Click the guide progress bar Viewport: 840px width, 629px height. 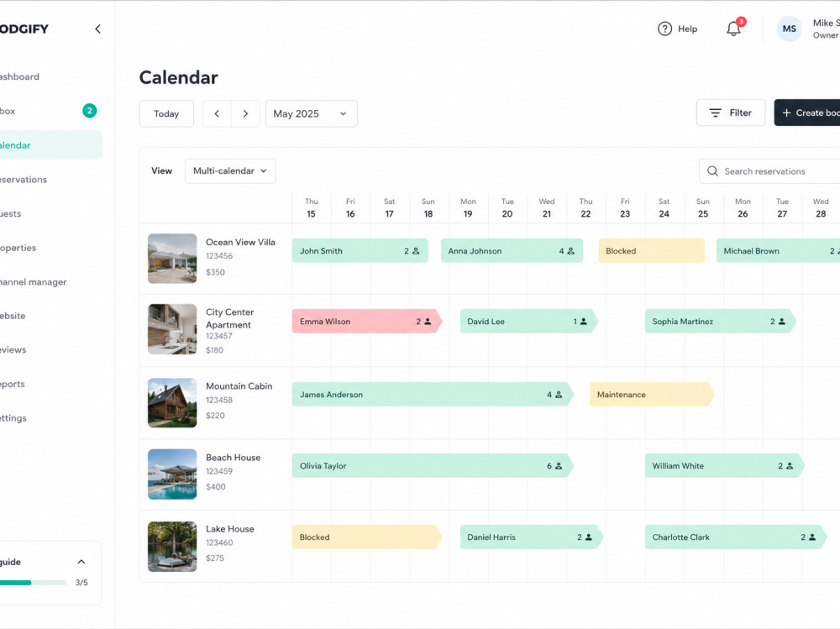point(34,582)
